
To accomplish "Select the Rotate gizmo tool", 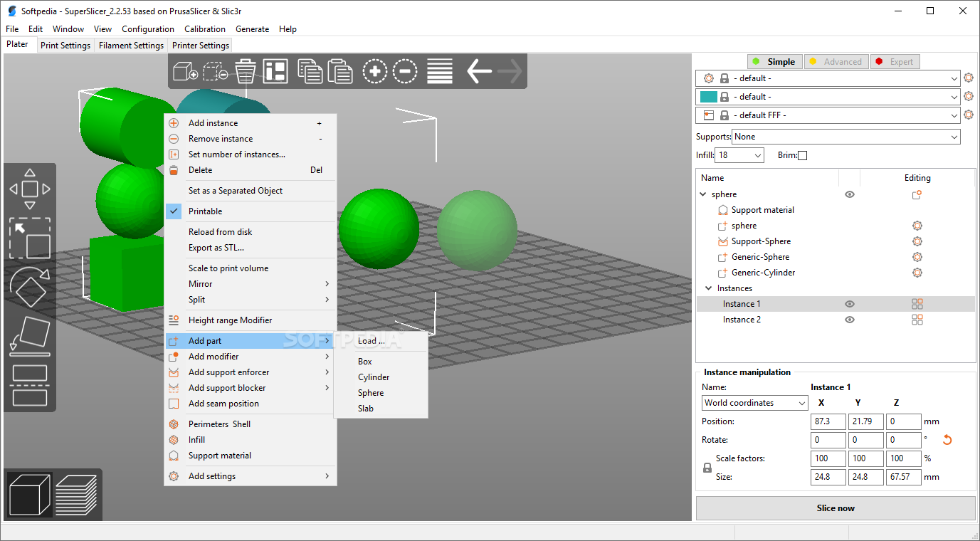I will pyautogui.click(x=29, y=288).
